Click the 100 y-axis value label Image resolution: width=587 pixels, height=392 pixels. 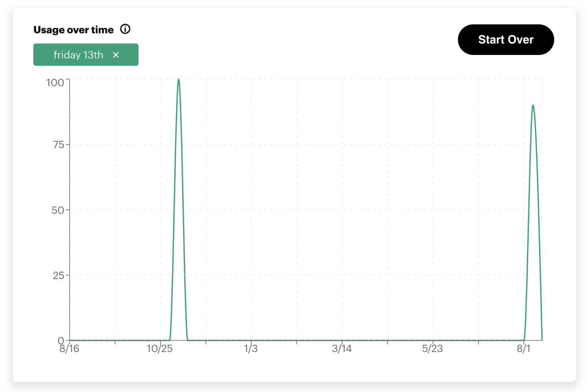[55, 83]
